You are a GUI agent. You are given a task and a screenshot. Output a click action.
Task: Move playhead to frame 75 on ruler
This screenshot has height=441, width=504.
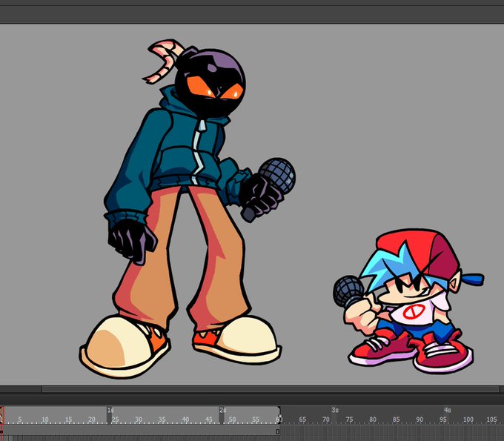click(349, 420)
